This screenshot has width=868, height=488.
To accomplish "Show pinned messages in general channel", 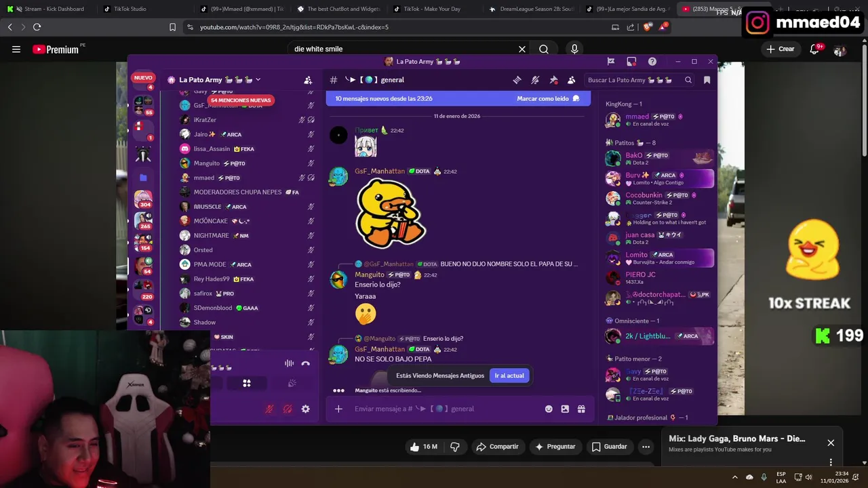I will pyautogui.click(x=553, y=80).
